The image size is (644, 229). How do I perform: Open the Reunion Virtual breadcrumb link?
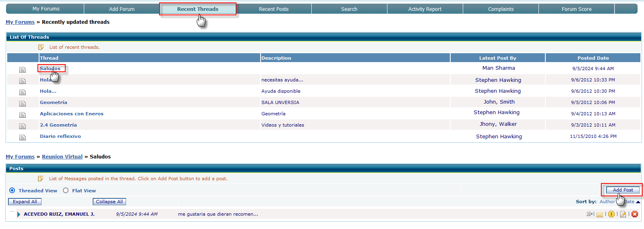[x=62, y=156]
